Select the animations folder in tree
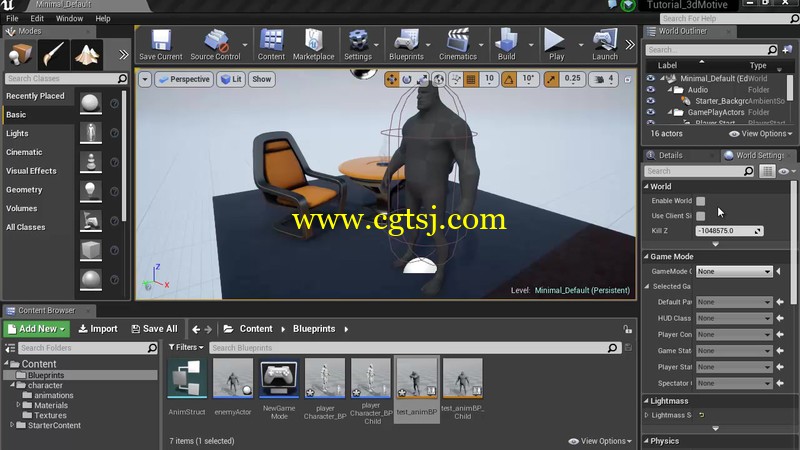 point(53,395)
